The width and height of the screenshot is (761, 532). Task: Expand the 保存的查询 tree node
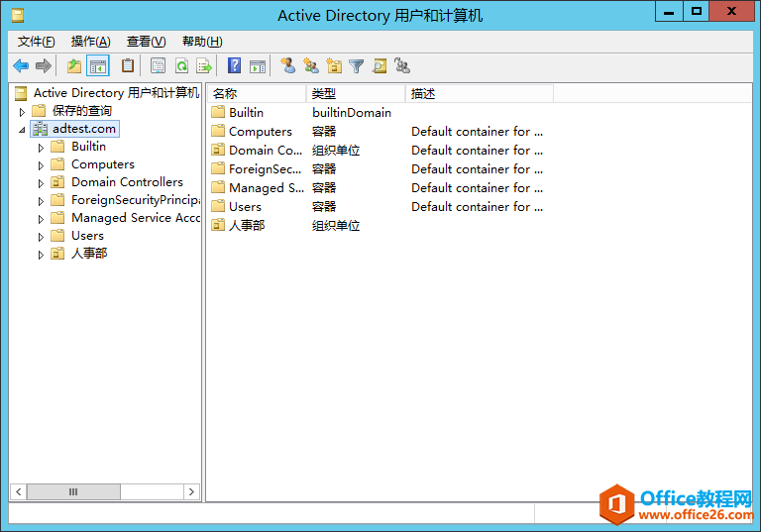(22, 112)
